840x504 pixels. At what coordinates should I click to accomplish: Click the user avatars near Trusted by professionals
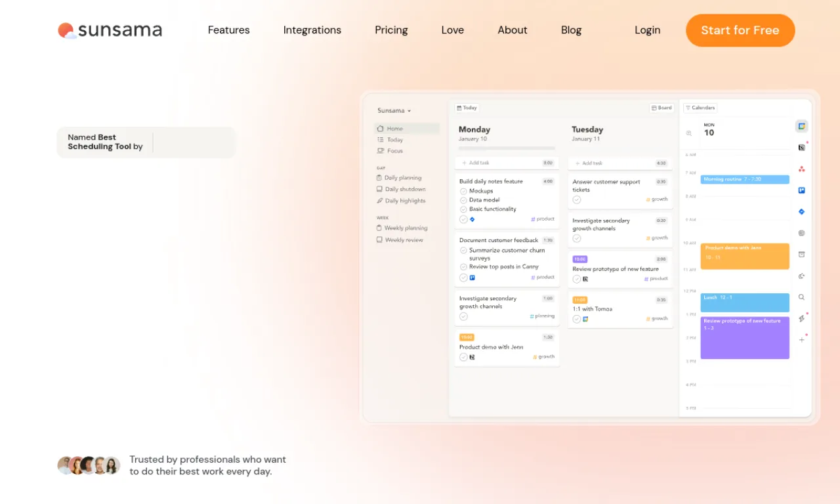click(x=89, y=465)
